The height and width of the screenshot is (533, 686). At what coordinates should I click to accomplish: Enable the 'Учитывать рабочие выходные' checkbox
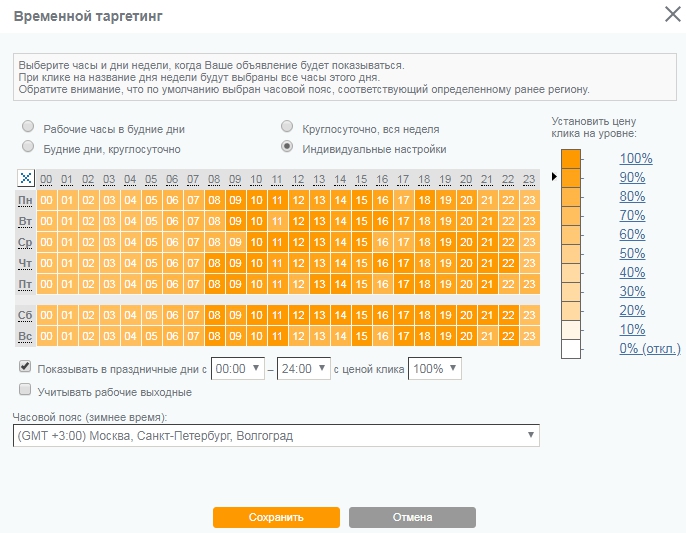(26, 390)
